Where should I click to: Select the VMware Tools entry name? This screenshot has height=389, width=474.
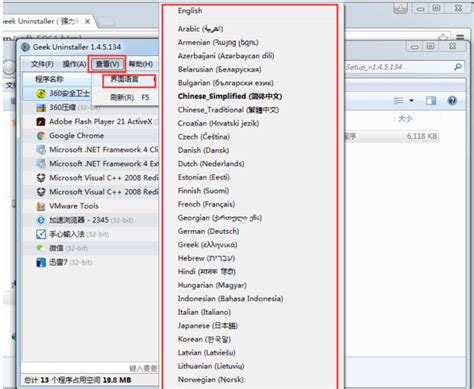click(x=74, y=206)
